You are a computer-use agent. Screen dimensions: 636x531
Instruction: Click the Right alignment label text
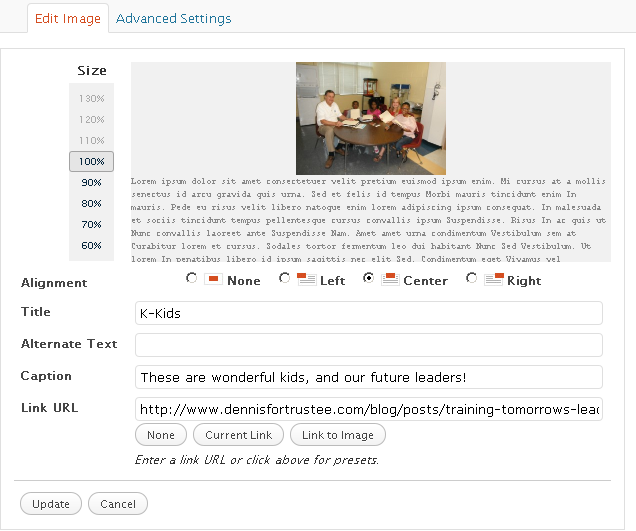pos(524,281)
